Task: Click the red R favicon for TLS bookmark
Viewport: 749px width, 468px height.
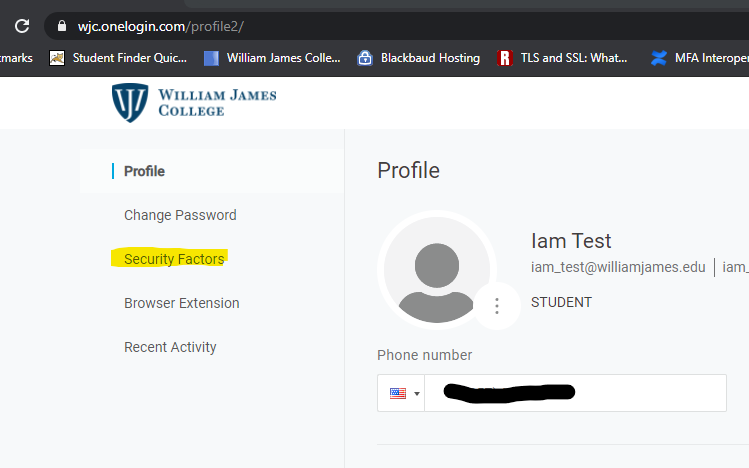Action: coord(504,58)
